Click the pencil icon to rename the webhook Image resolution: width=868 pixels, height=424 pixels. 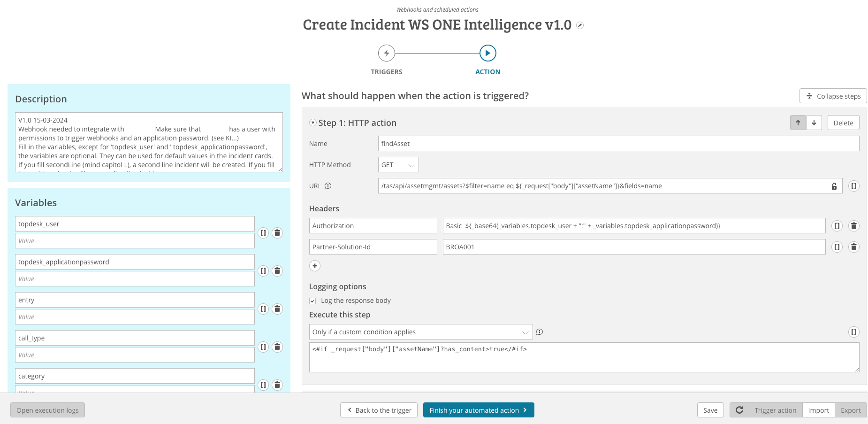coord(580,25)
